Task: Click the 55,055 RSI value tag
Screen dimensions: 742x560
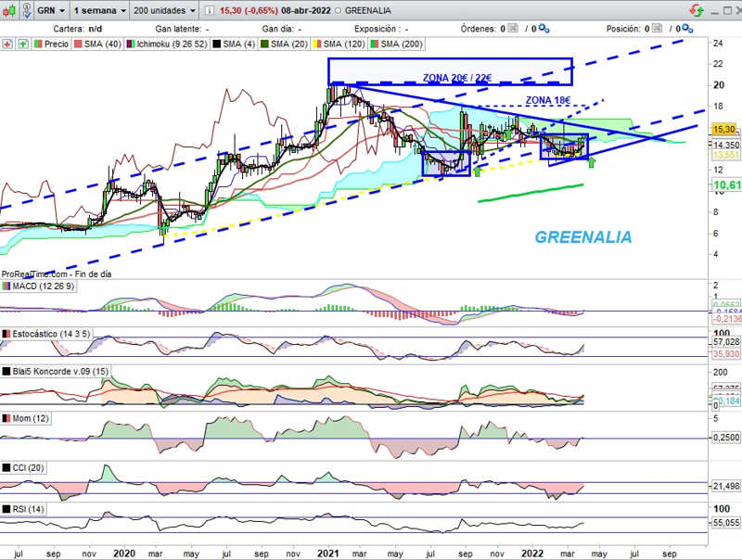Action: coord(726,523)
